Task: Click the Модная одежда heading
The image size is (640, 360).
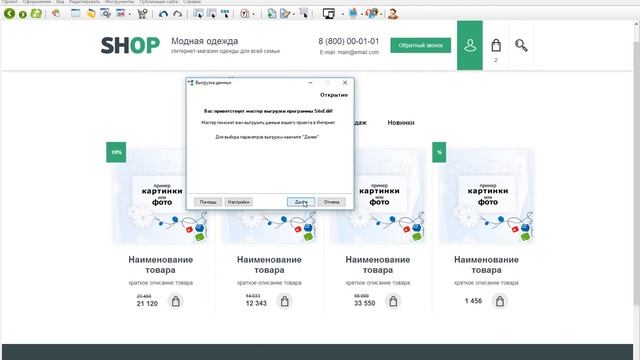Action: point(204,41)
